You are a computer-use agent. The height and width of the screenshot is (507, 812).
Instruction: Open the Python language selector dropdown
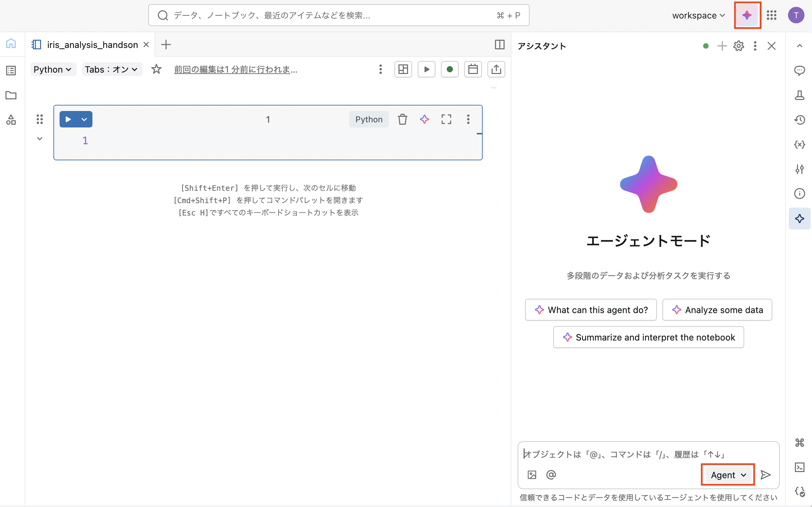(x=53, y=69)
